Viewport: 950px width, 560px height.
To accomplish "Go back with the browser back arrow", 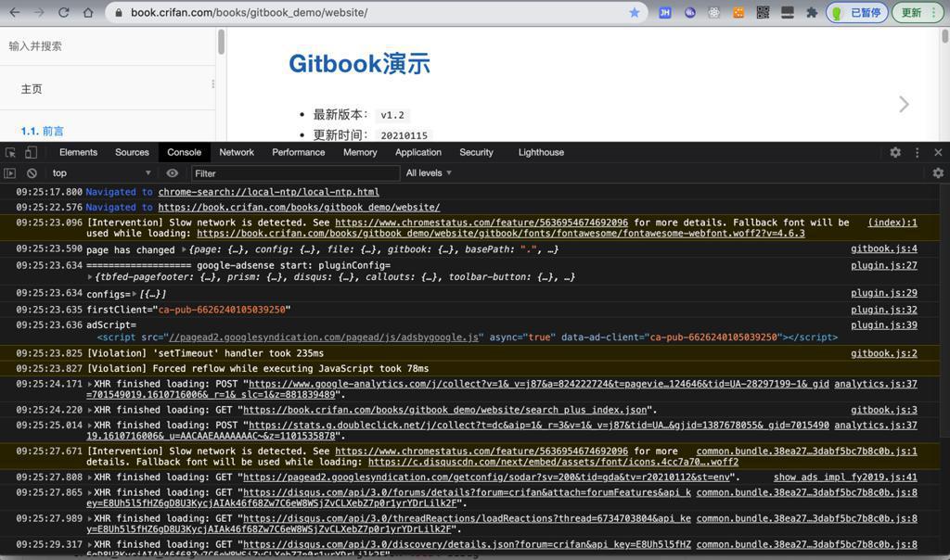I will pos(15,12).
